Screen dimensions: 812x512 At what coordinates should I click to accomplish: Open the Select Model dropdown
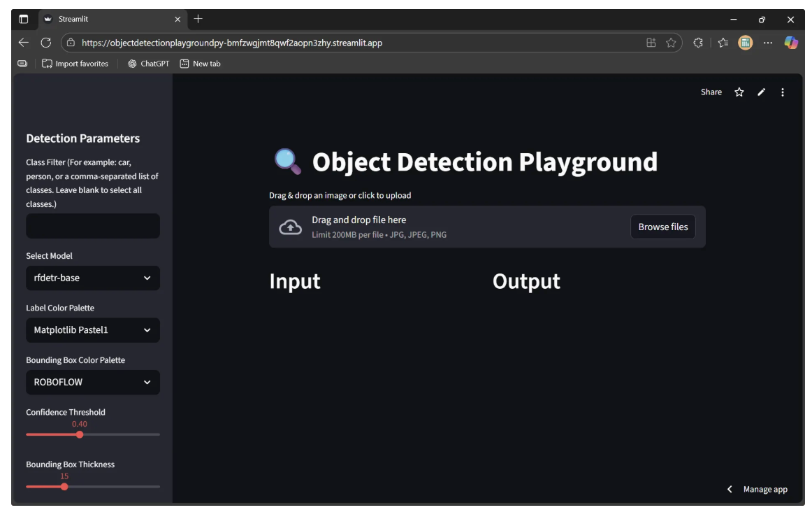point(93,278)
